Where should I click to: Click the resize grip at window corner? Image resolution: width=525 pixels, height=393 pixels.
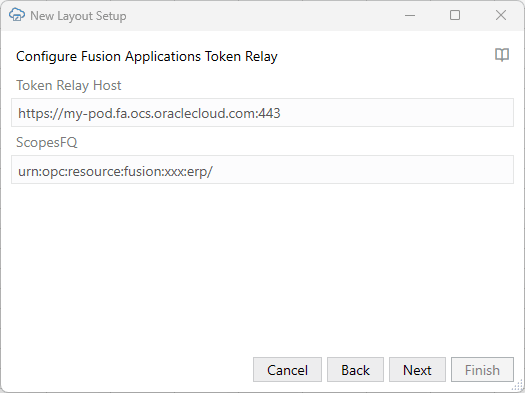coord(518,386)
